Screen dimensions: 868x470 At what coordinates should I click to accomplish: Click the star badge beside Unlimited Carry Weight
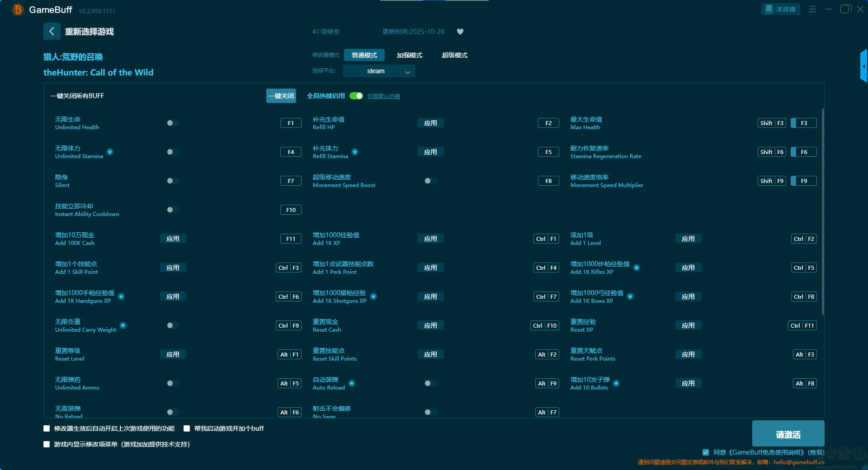click(x=123, y=325)
